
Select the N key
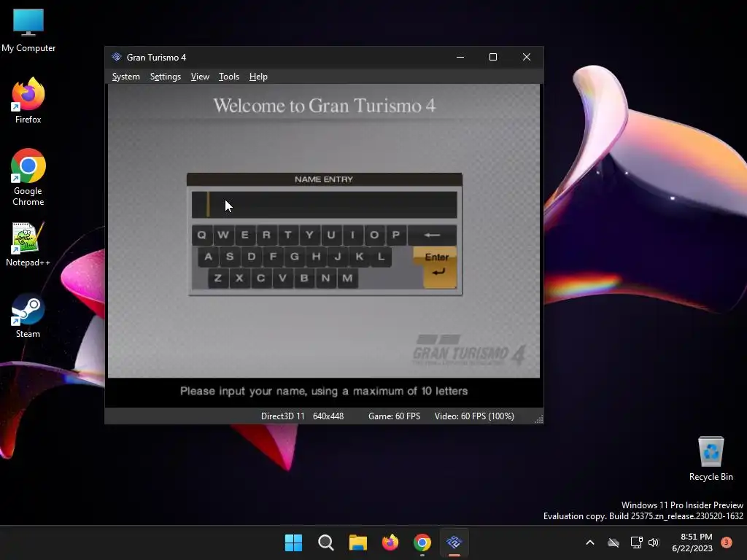point(325,278)
